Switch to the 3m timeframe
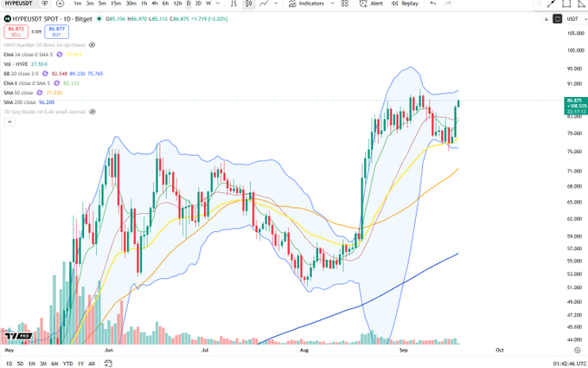 (x=90, y=3)
